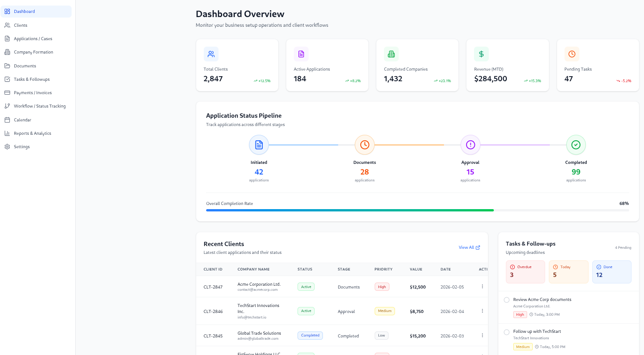Click the View All link in Recent Clients
The image size is (644, 355).
[x=469, y=247]
